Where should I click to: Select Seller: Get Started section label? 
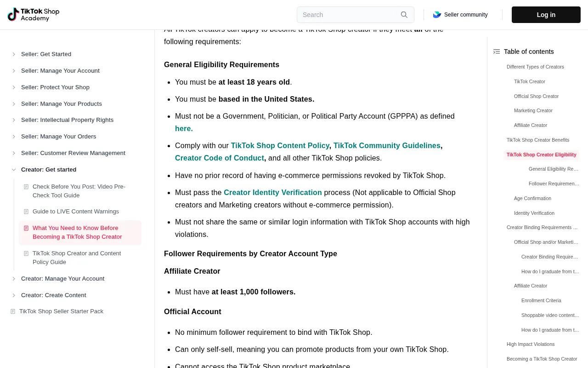click(x=46, y=54)
